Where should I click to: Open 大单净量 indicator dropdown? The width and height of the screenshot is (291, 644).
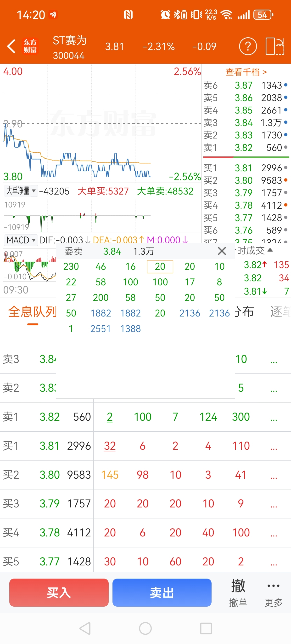click(x=21, y=191)
